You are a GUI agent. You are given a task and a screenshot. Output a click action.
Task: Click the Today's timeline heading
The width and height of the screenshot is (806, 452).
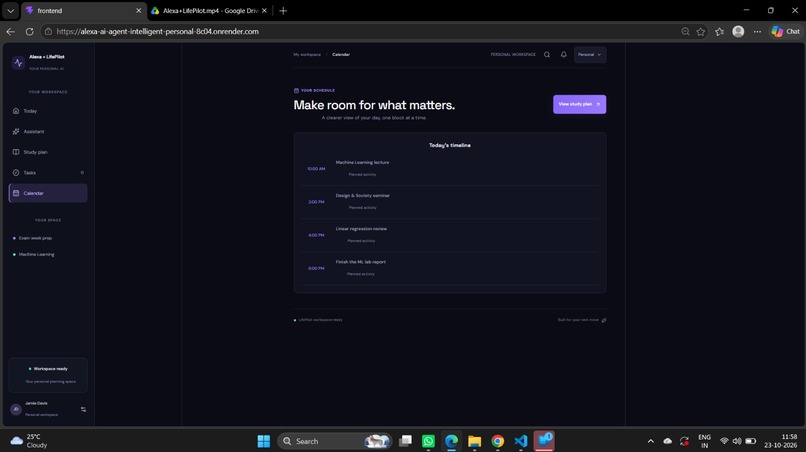coord(450,146)
